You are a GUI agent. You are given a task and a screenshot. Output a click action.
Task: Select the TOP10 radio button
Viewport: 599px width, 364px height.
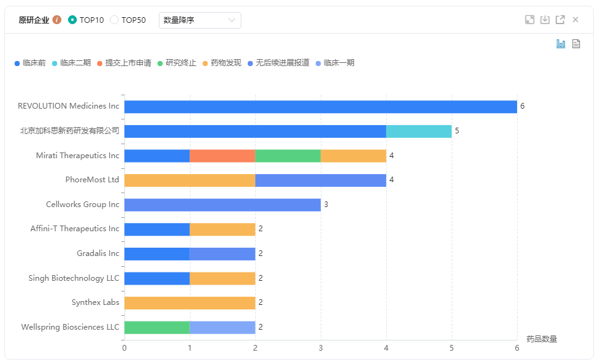click(x=72, y=20)
